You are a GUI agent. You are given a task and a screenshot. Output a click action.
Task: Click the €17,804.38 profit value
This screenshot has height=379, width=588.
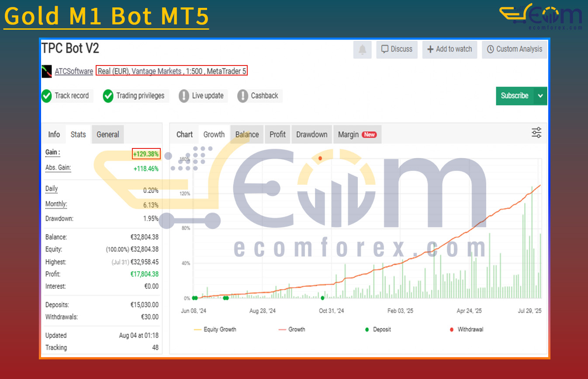click(x=144, y=274)
